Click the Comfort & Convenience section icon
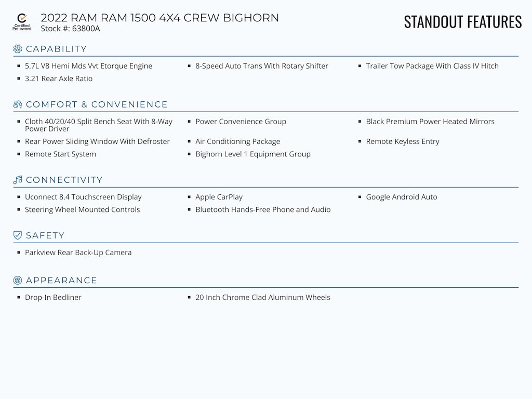 click(18, 104)
